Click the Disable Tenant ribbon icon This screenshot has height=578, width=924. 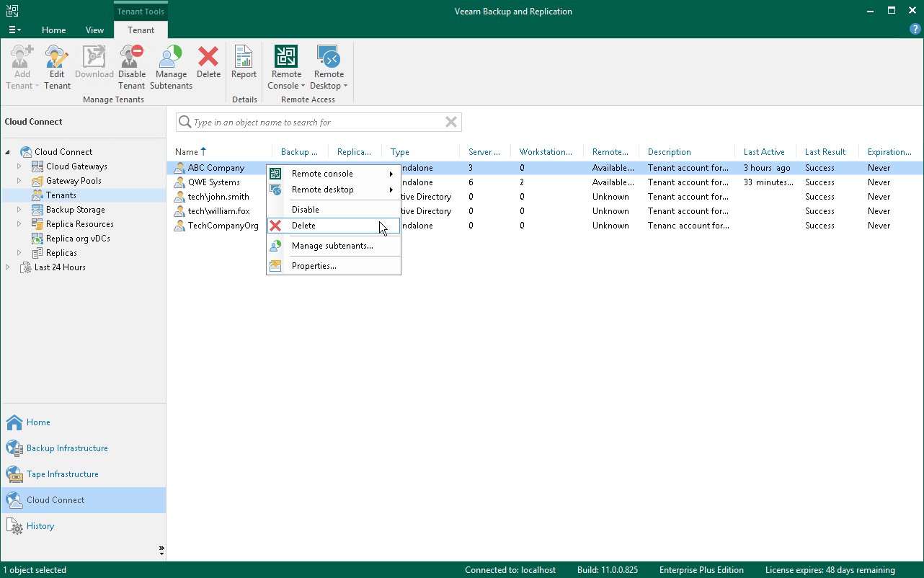click(x=132, y=57)
